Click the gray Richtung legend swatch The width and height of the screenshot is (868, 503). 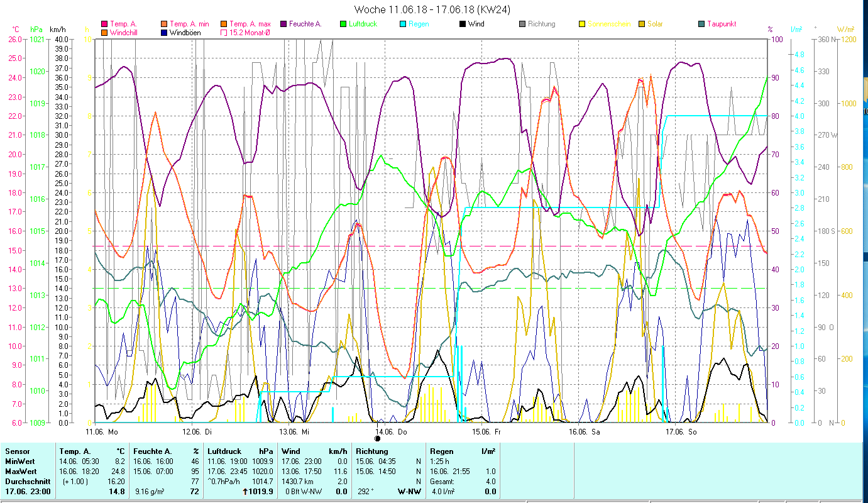(x=522, y=24)
